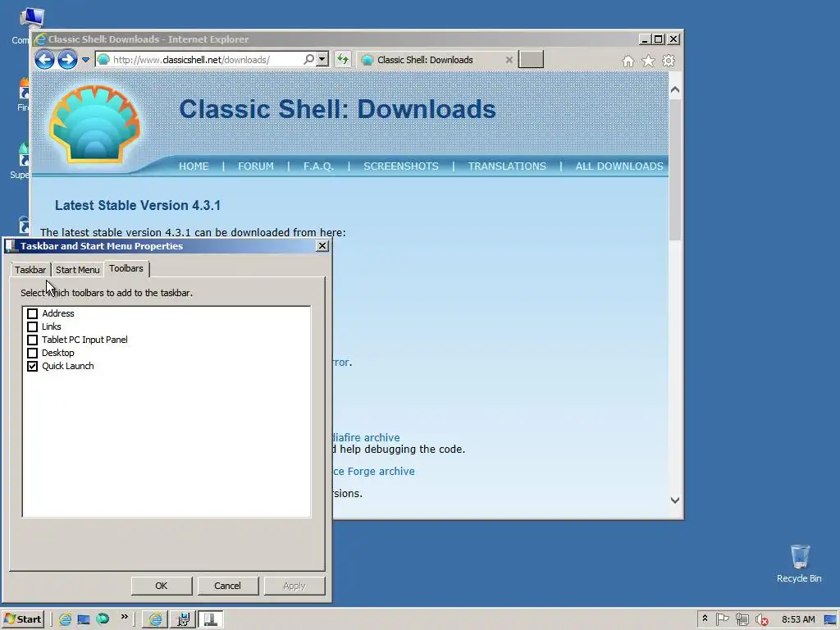840x630 pixels.
Task: Select the Toolbars tab
Action: point(126,268)
